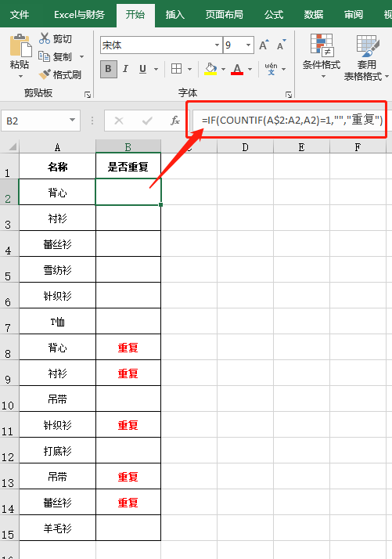This screenshot has width=392, height=559.
Task: Open the 文件 tab
Action: pyautogui.click(x=20, y=15)
